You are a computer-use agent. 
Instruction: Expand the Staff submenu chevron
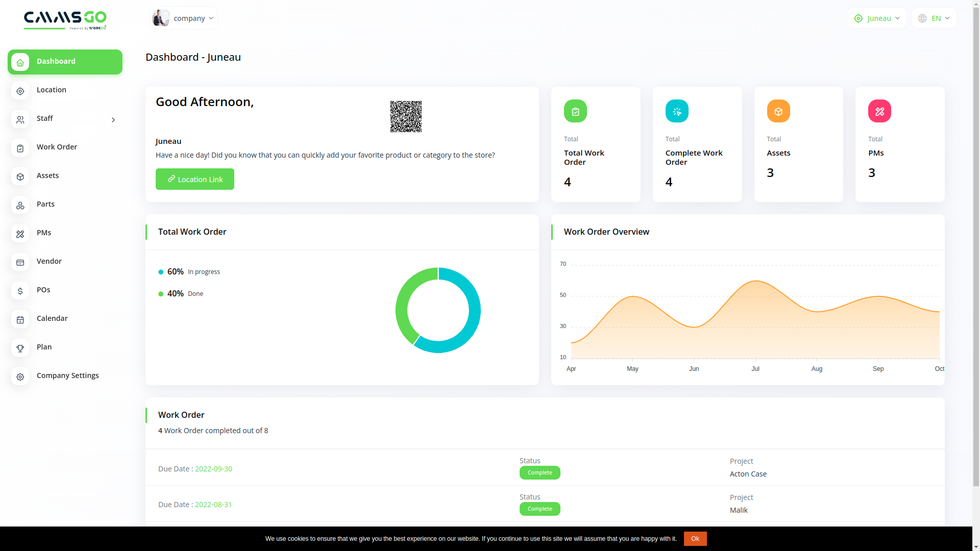coord(113,120)
